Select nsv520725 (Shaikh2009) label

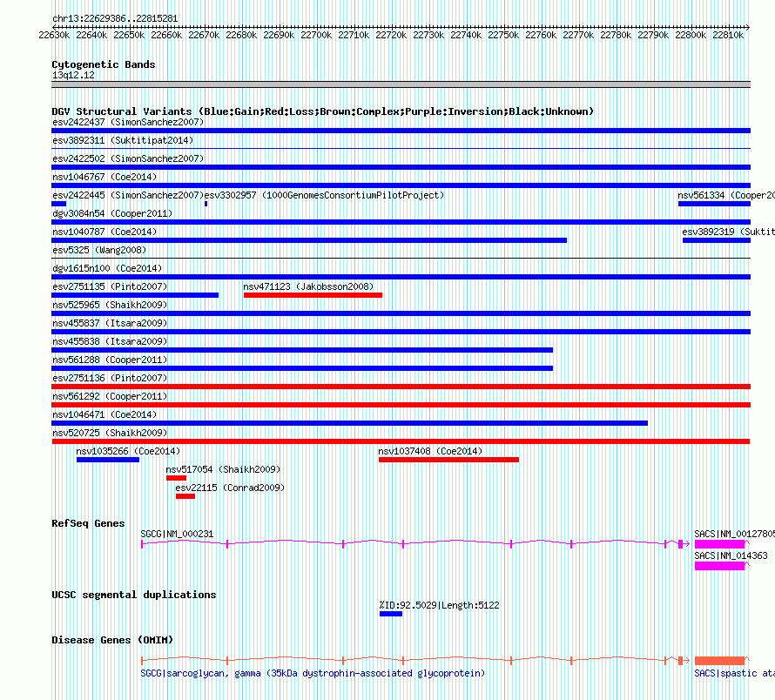click(x=110, y=433)
